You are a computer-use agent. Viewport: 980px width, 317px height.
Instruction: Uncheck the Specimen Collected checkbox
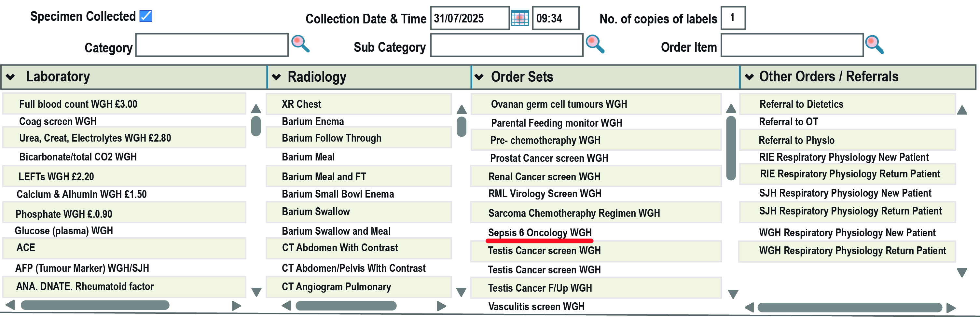pos(146,16)
